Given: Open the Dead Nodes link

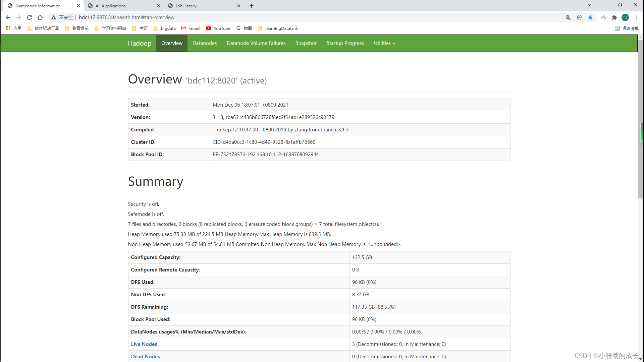Looking at the screenshot, I should tap(145, 357).
